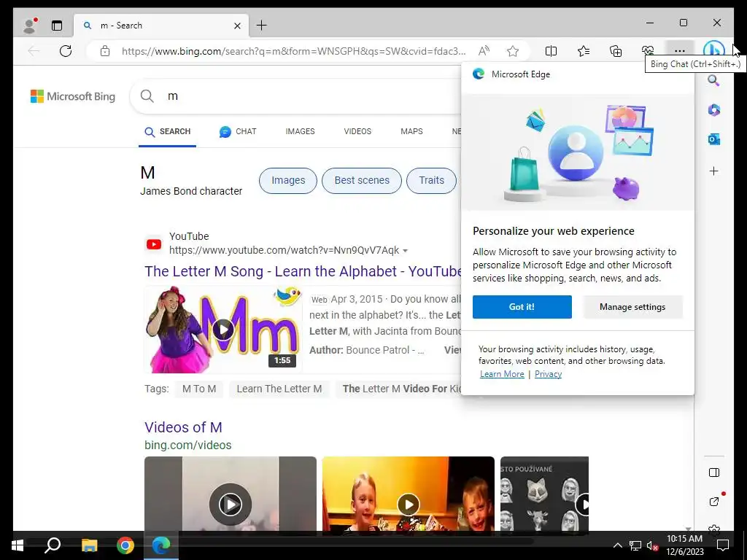Viewport: 747px width, 560px height.
Task: Add a sidebar app with plus icon
Action: (x=713, y=171)
